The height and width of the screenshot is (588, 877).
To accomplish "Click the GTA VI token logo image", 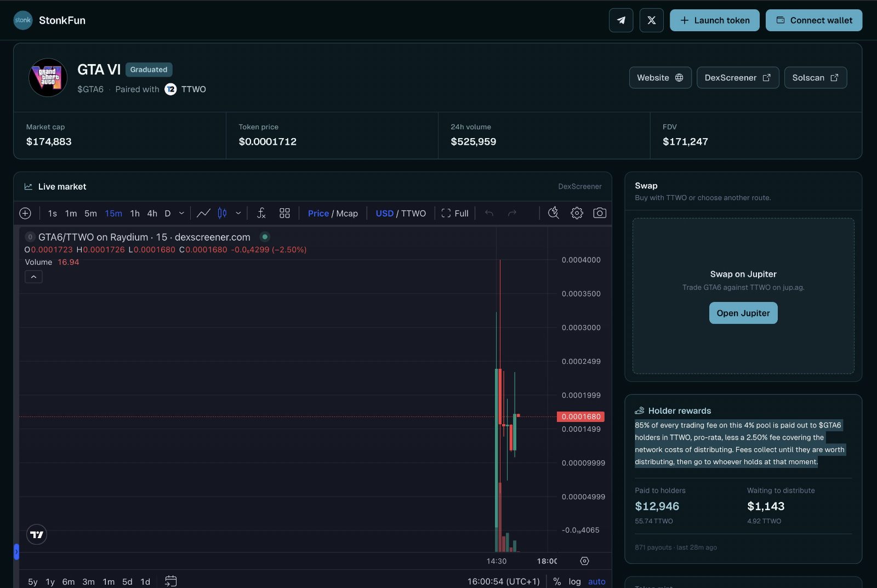I will coord(48,77).
